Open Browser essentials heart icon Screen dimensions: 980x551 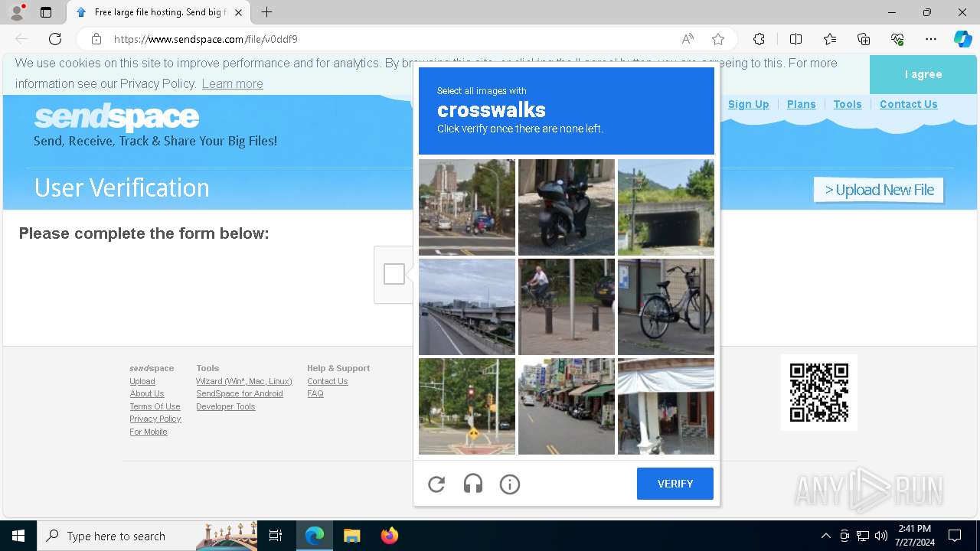click(897, 39)
